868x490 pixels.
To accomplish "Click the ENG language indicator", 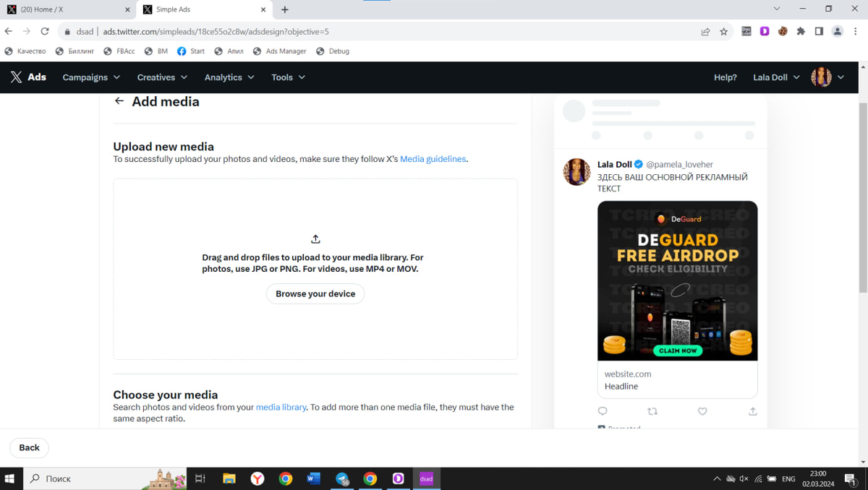I will 788,478.
